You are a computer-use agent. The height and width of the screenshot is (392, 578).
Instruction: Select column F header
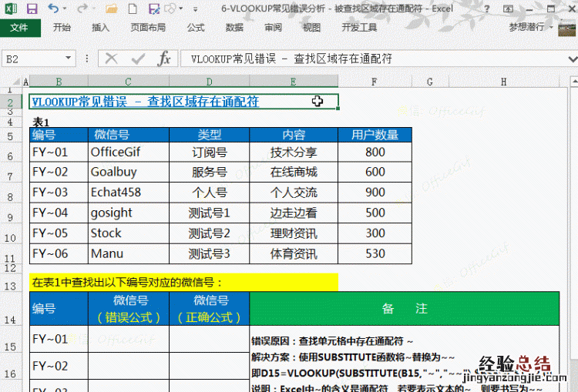374,82
